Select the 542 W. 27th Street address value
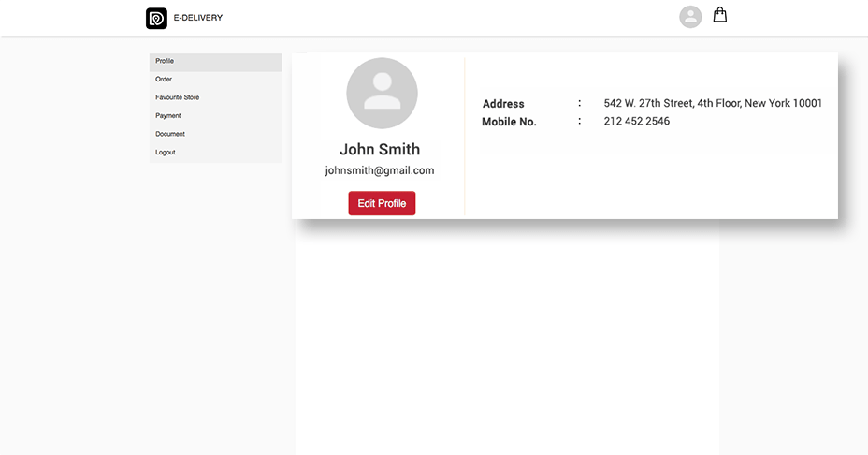The height and width of the screenshot is (455, 868). coord(713,103)
